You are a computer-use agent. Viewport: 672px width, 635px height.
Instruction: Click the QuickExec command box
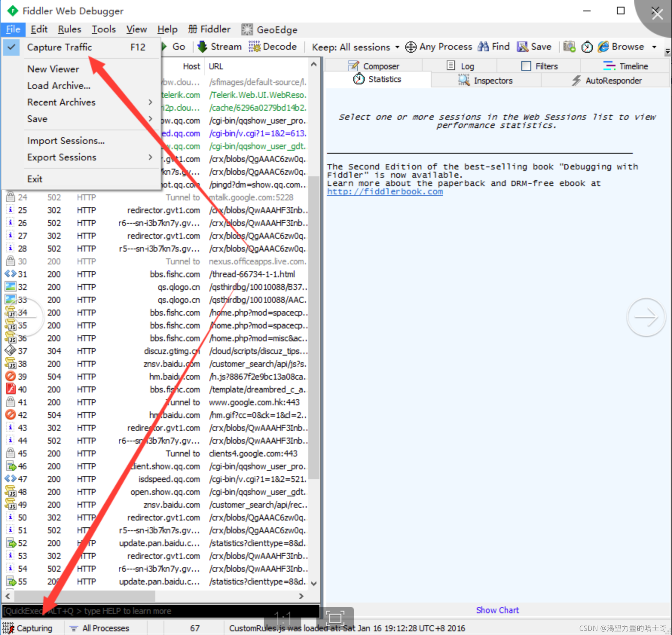pyautogui.click(x=161, y=611)
